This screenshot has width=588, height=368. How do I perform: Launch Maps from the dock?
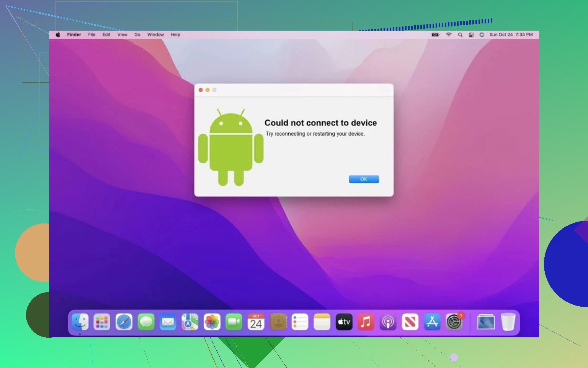click(x=190, y=322)
